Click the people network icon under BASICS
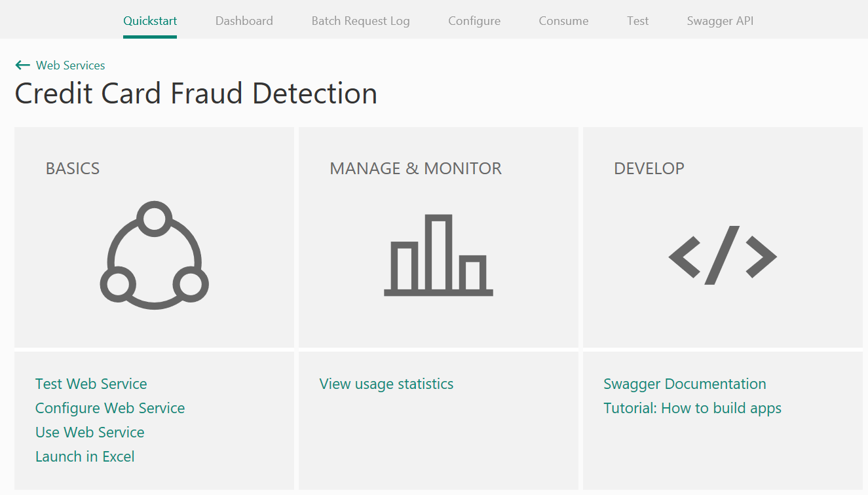 pyautogui.click(x=154, y=255)
